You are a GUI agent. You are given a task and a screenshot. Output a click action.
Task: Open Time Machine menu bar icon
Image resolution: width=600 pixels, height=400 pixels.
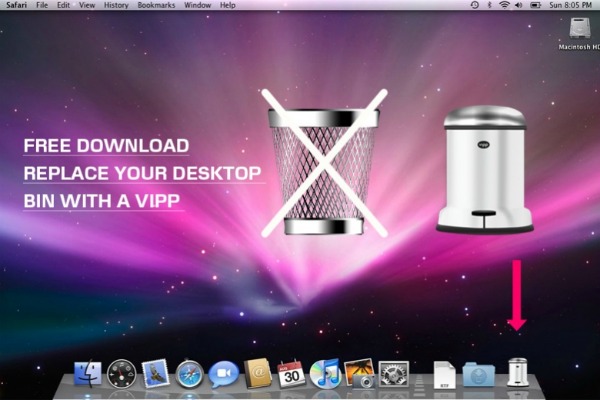[x=474, y=5]
